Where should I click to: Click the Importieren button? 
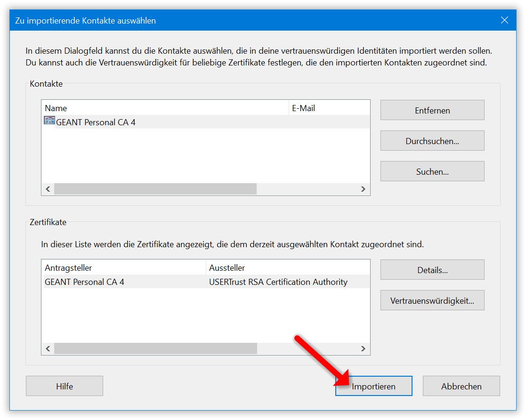[x=374, y=386]
